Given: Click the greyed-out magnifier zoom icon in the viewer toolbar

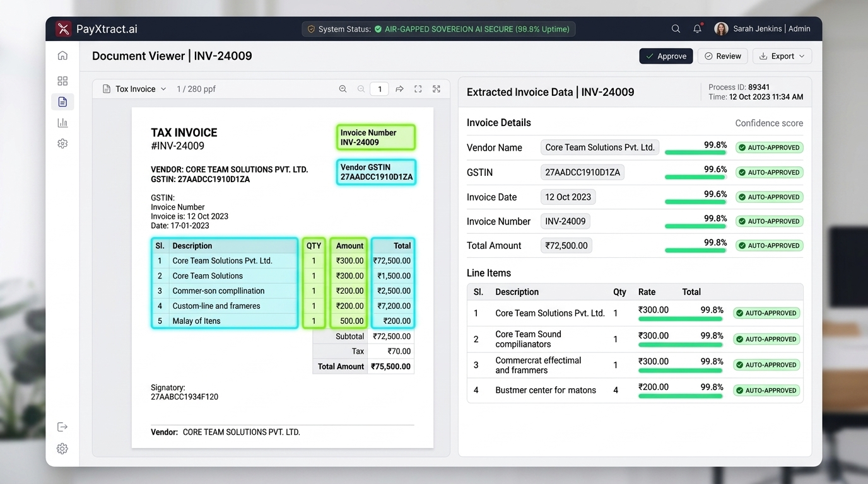Looking at the screenshot, I should point(361,89).
